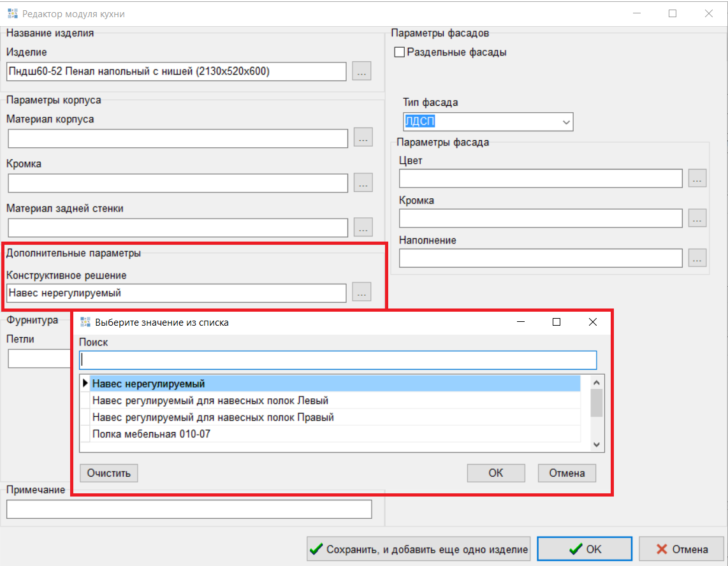
Task: Open ellipsis picker for facade Кромка
Action: (697, 219)
